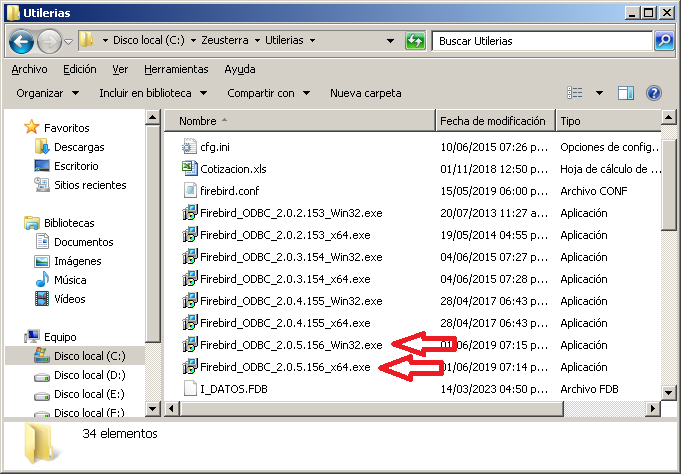The image size is (681, 474).
Task: Select the Cotizacion.xls file icon
Action: (190, 169)
